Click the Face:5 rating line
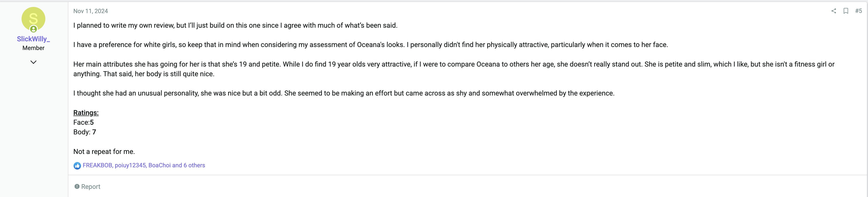 tap(83, 123)
